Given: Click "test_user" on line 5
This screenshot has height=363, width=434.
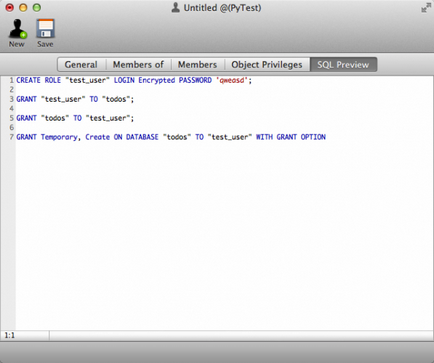Looking at the screenshot, I should [108, 118].
